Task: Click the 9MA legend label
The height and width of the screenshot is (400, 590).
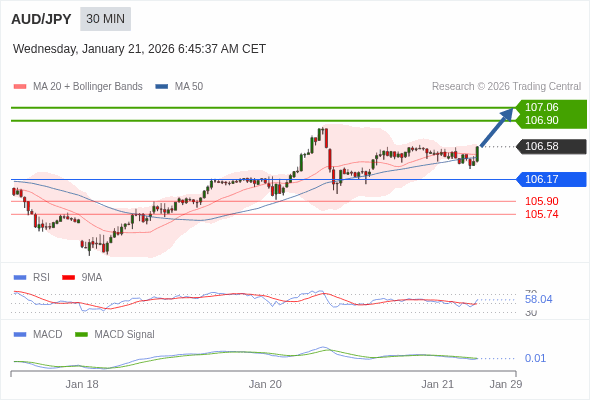Action: point(92,278)
